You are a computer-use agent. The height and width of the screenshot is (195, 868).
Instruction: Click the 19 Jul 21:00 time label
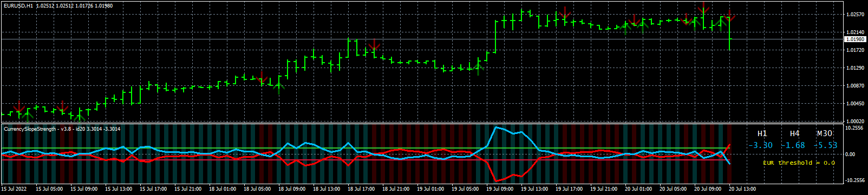(604, 189)
